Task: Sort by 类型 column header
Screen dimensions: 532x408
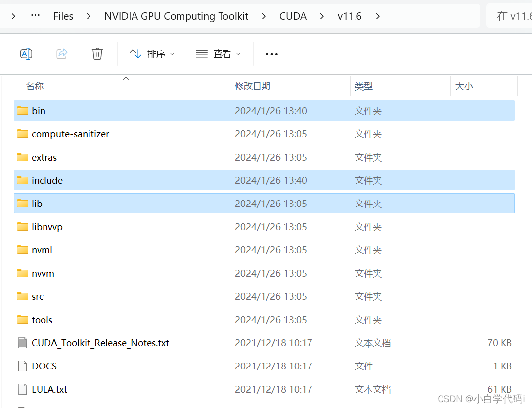Action: (364, 86)
